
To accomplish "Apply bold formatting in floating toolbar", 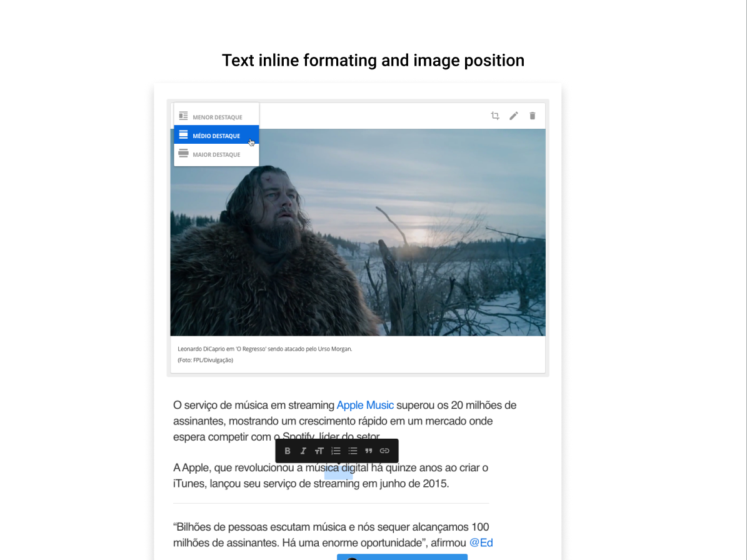I will (x=288, y=451).
